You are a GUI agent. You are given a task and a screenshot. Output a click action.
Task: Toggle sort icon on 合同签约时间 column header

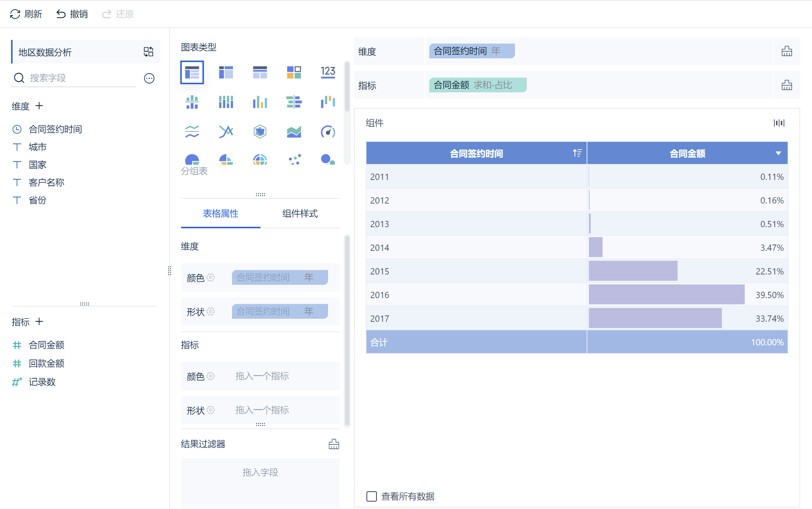tap(577, 153)
